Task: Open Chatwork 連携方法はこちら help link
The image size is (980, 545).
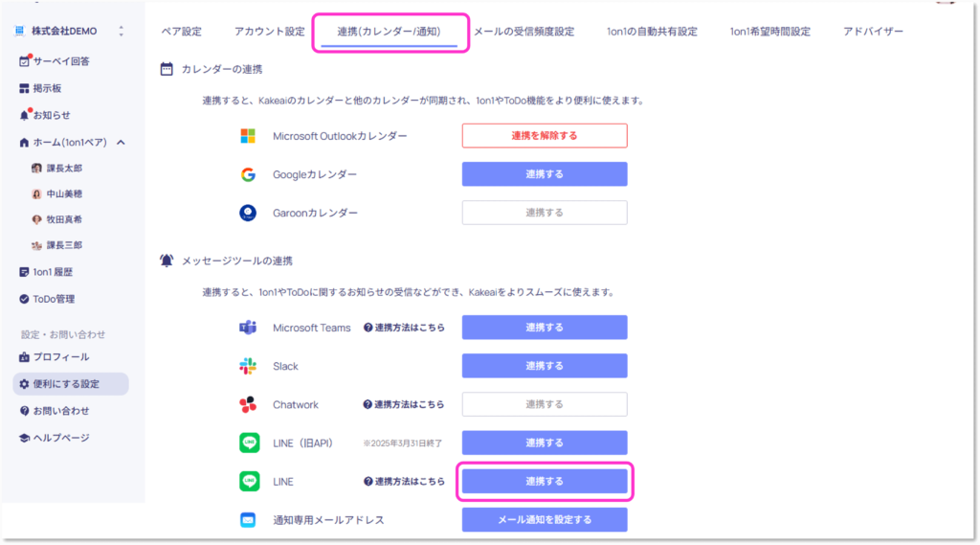Action: (x=404, y=405)
